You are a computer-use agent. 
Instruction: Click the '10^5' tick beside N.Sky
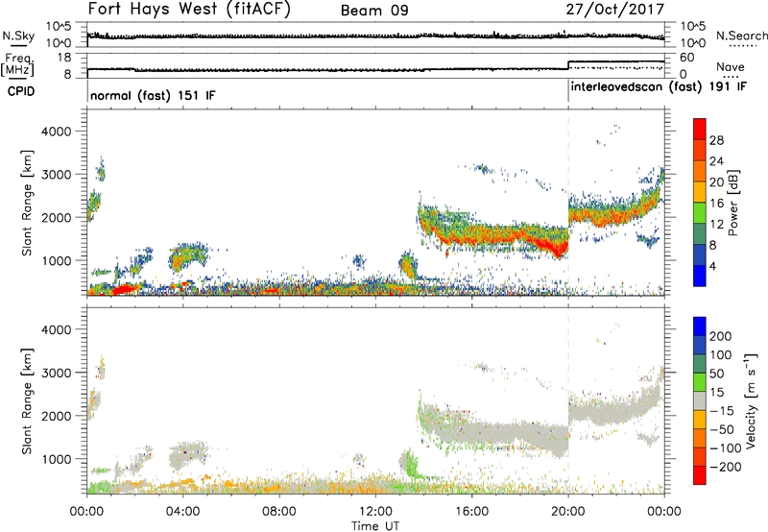[59, 27]
